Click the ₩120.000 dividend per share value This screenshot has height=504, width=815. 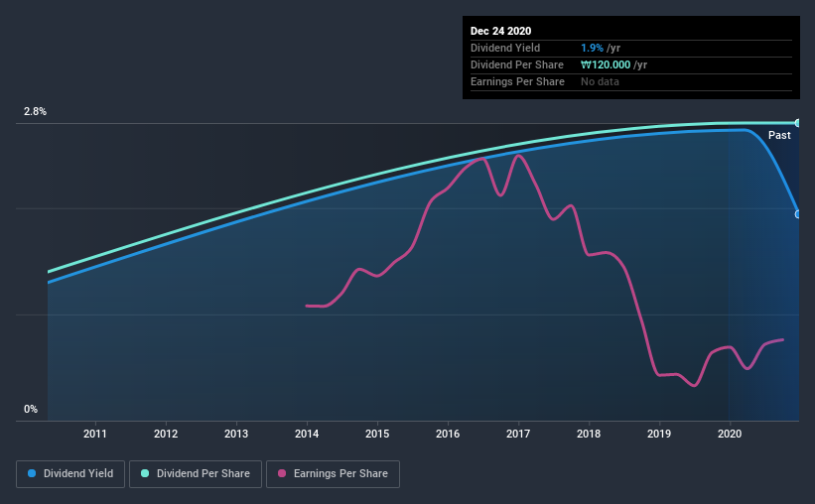click(606, 64)
